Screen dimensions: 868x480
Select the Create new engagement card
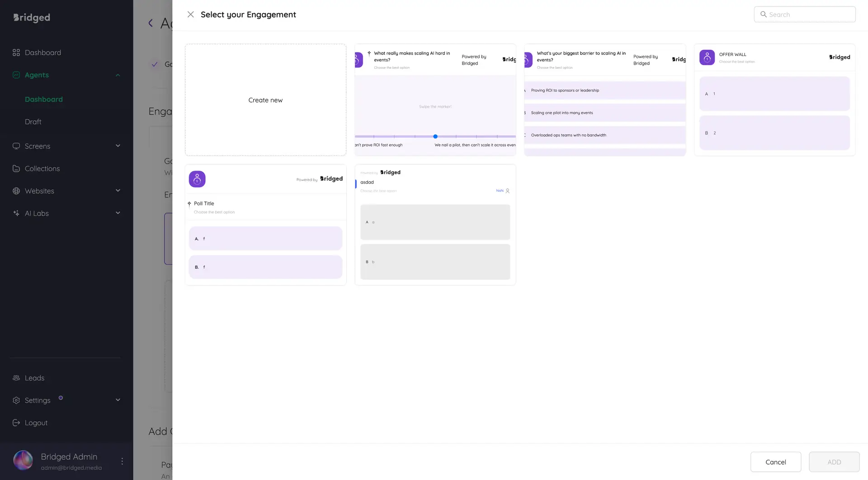[265, 100]
